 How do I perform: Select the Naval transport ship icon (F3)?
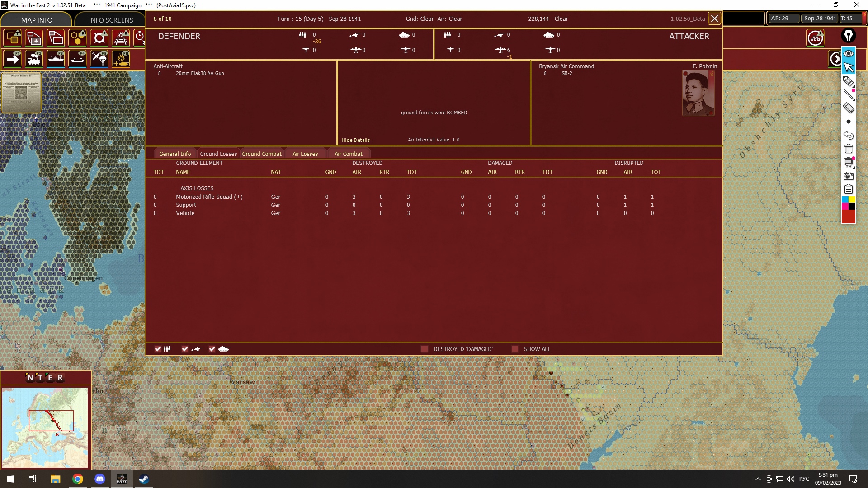(x=56, y=59)
